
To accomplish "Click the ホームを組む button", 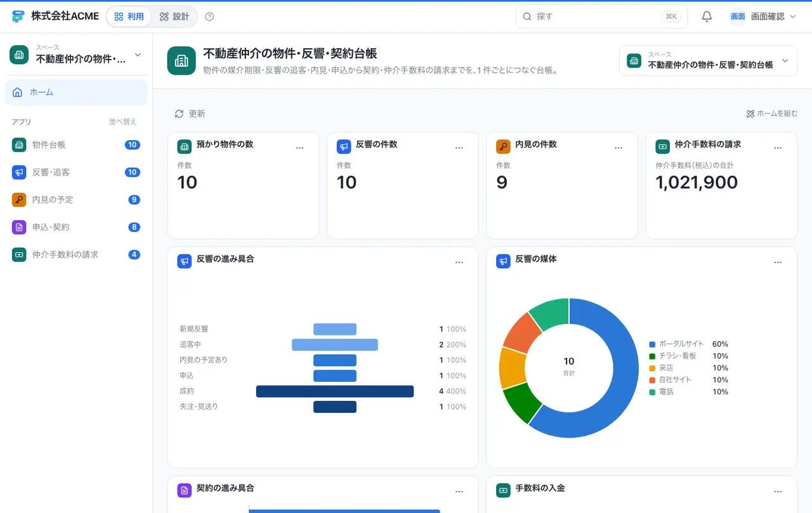I will click(772, 114).
